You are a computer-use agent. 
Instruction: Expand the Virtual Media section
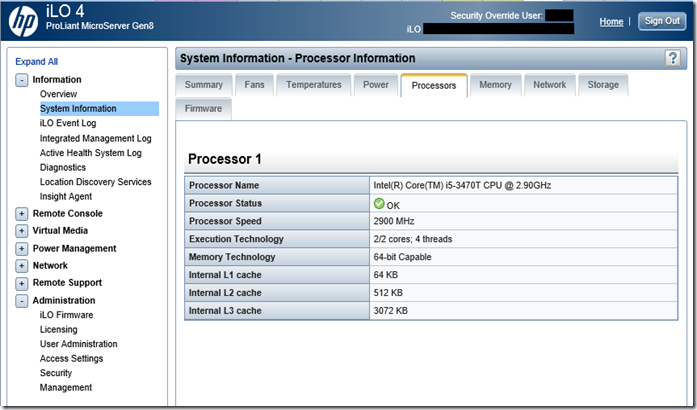[x=22, y=231]
